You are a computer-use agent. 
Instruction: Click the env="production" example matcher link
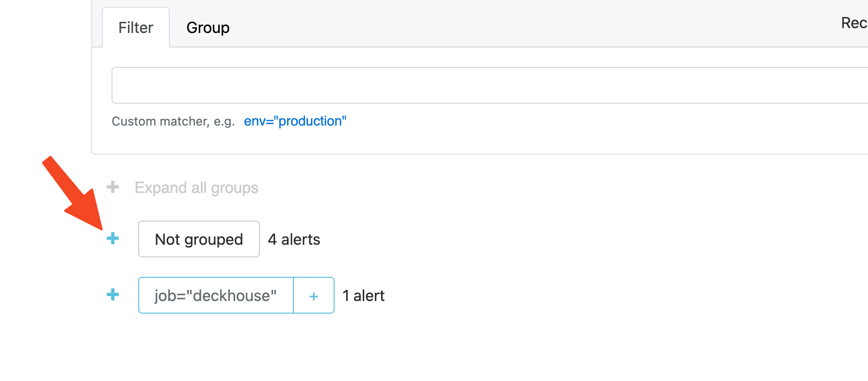point(295,121)
